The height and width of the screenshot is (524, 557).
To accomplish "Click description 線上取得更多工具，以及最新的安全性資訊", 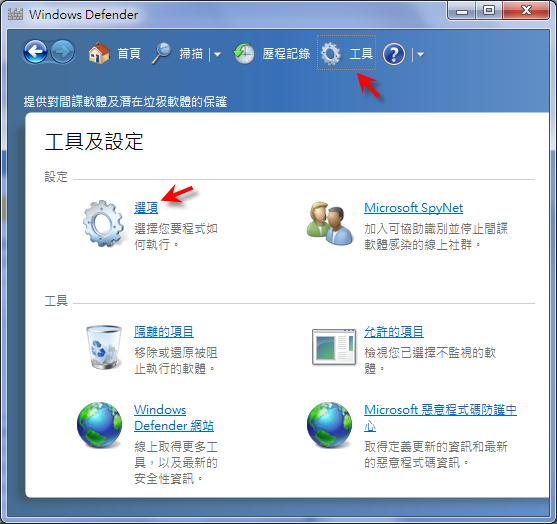I will (176, 463).
